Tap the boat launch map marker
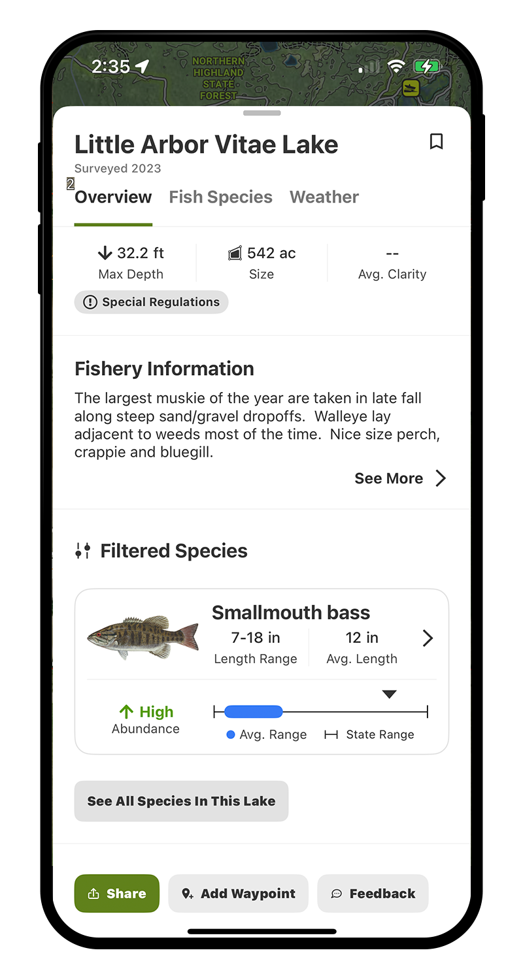The image size is (523, 980). tap(411, 88)
